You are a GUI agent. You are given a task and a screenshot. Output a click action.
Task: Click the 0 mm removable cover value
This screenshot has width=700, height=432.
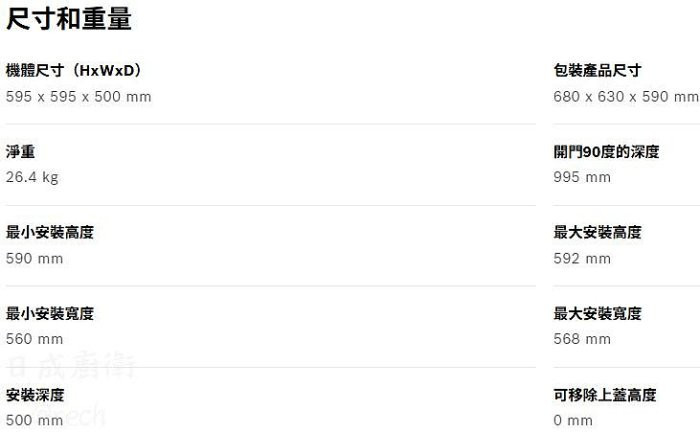[x=573, y=420]
